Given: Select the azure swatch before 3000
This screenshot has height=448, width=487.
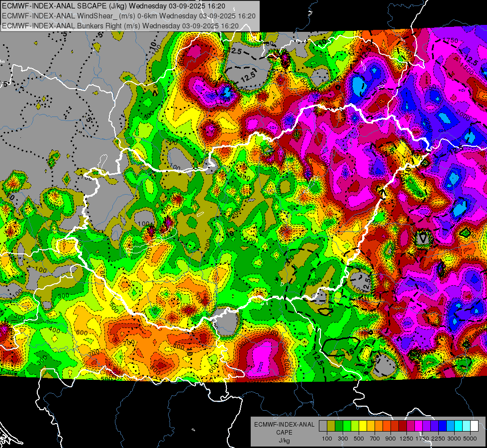Looking at the screenshot, I should tap(450, 426).
